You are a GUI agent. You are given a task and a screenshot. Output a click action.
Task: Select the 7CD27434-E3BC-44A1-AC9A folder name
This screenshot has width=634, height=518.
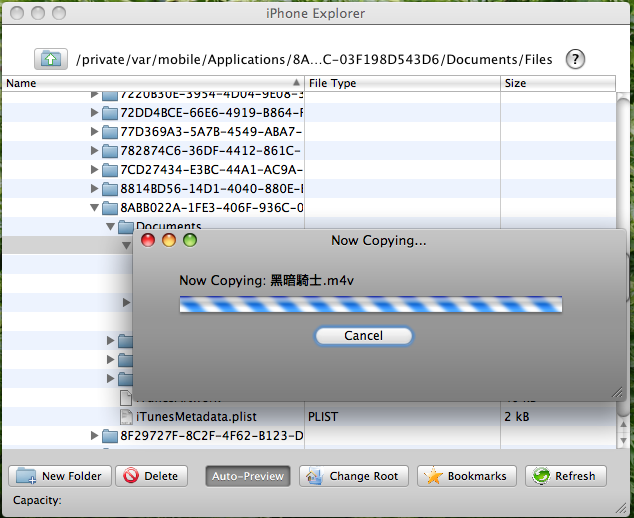click(211, 169)
